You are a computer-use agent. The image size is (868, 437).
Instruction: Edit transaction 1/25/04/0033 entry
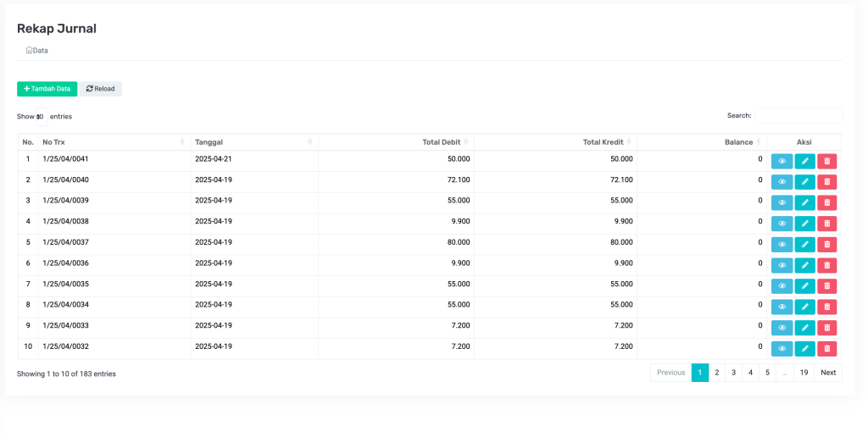click(x=804, y=328)
